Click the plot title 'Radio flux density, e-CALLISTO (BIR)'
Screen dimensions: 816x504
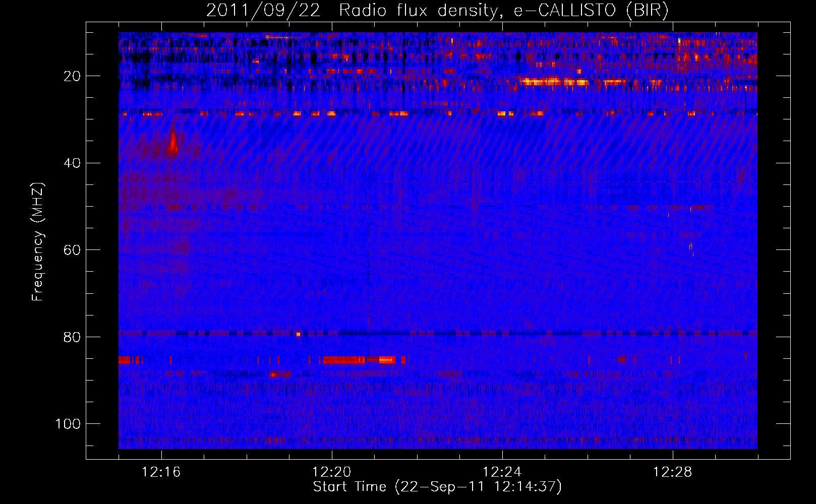coord(503,10)
